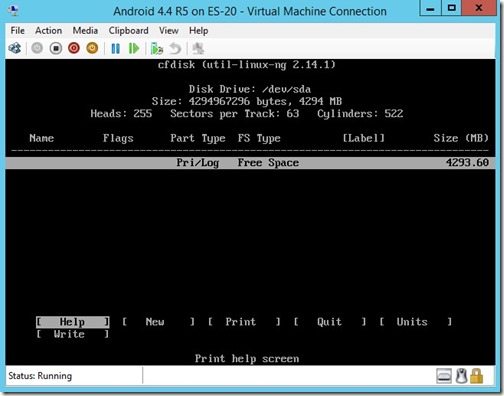Open the View menu
Image resolution: width=504 pixels, height=396 pixels.
pyautogui.click(x=168, y=31)
